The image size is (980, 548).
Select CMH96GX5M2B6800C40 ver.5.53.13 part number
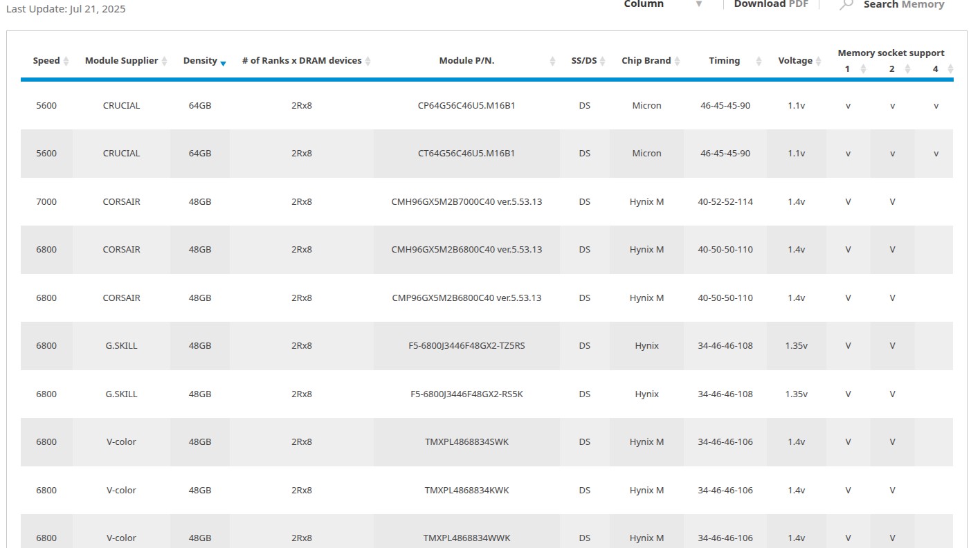pyautogui.click(x=466, y=250)
